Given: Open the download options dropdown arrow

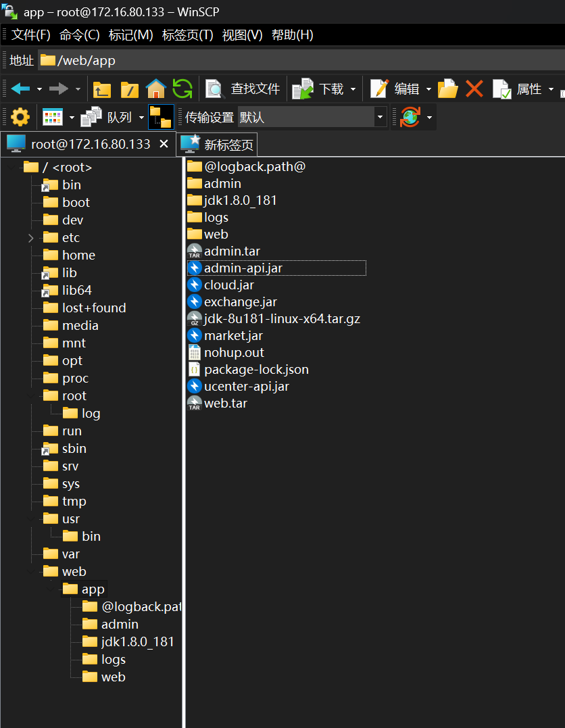Looking at the screenshot, I should [353, 89].
